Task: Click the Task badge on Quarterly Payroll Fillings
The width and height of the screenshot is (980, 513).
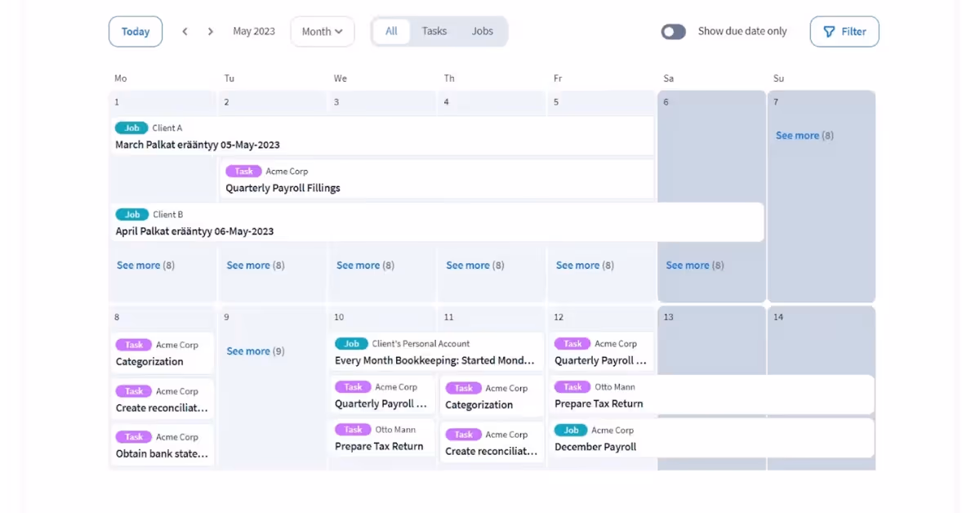Action: point(243,171)
